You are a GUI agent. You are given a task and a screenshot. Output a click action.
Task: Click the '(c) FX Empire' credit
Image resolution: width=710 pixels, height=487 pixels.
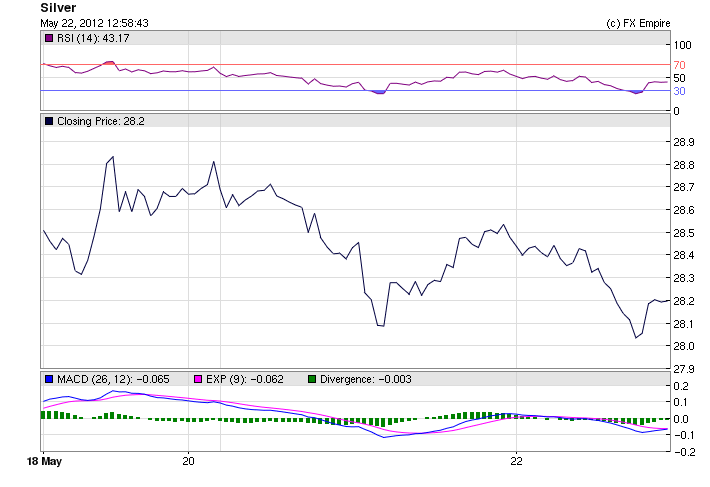click(638, 24)
